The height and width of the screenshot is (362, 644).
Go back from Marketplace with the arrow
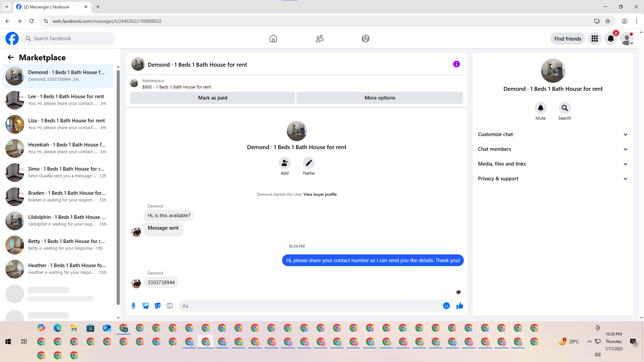(11, 57)
